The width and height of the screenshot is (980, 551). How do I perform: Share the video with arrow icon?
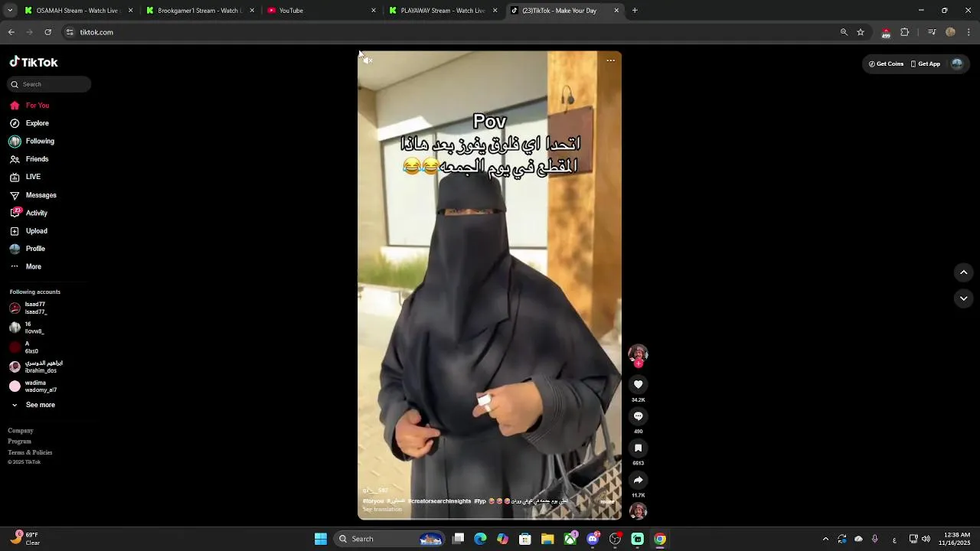pyautogui.click(x=638, y=480)
